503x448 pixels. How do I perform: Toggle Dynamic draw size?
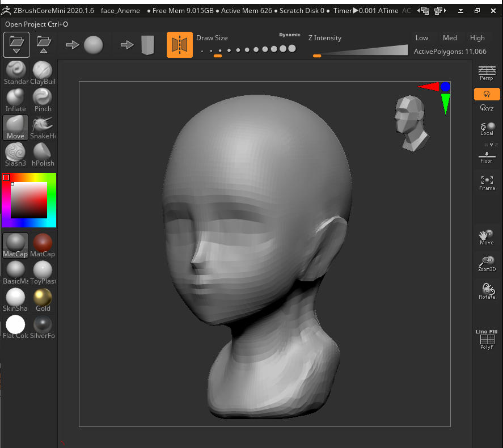pyautogui.click(x=290, y=35)
